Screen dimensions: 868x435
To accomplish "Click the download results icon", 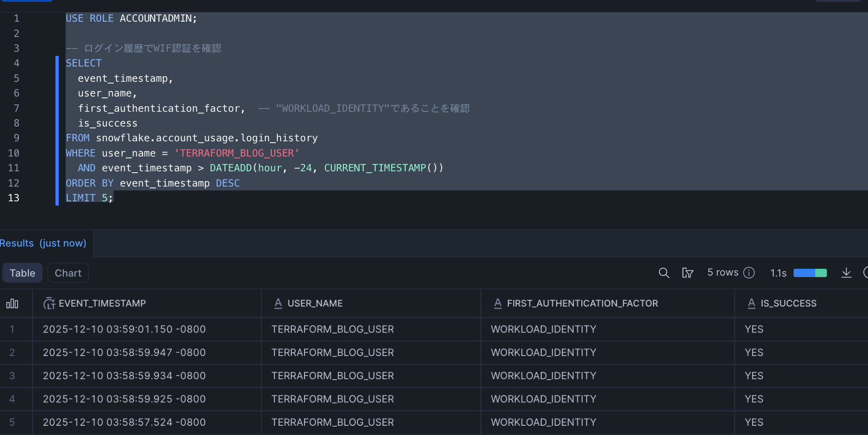I will tap(846, 273).
